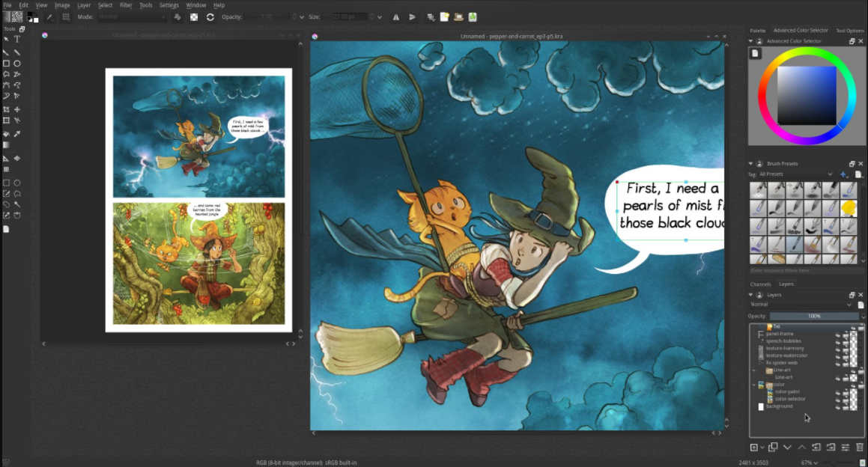The image size is (868, 467).
Task: Select the Rectangular Selection tool
Action: coord(6,181)
